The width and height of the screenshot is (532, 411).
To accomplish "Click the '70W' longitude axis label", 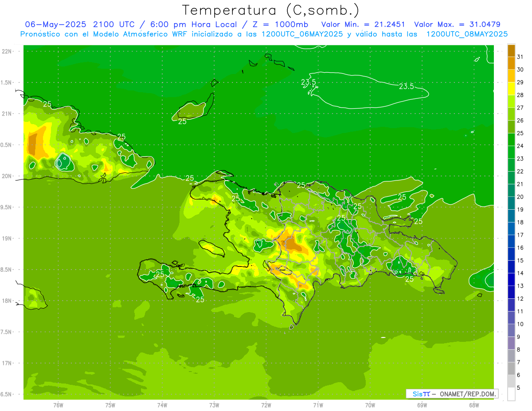I will [x=370, y=405].
